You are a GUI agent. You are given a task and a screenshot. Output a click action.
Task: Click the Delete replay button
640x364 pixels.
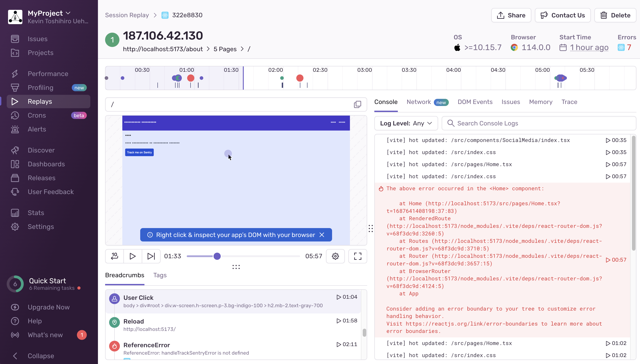click(x=615, y=15)
